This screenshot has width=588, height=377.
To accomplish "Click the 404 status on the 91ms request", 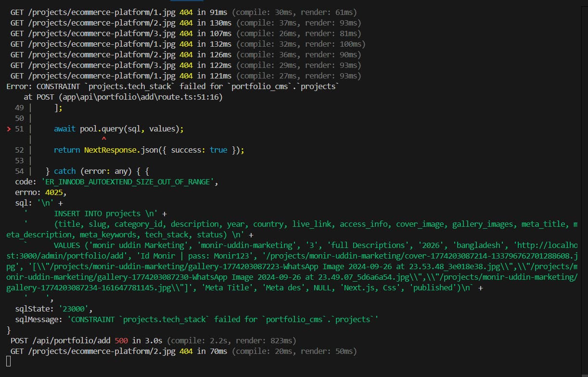I will (186, 12).
